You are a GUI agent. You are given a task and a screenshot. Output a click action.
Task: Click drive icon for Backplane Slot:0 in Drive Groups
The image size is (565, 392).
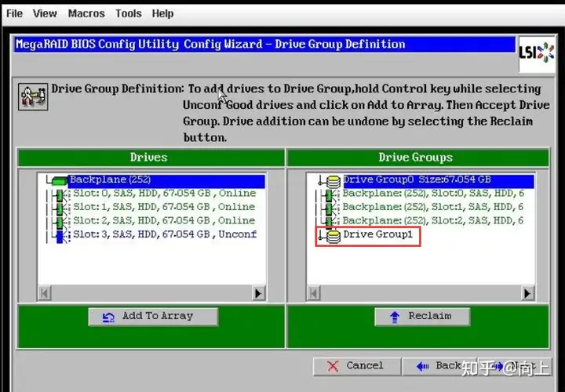(330, 195)
